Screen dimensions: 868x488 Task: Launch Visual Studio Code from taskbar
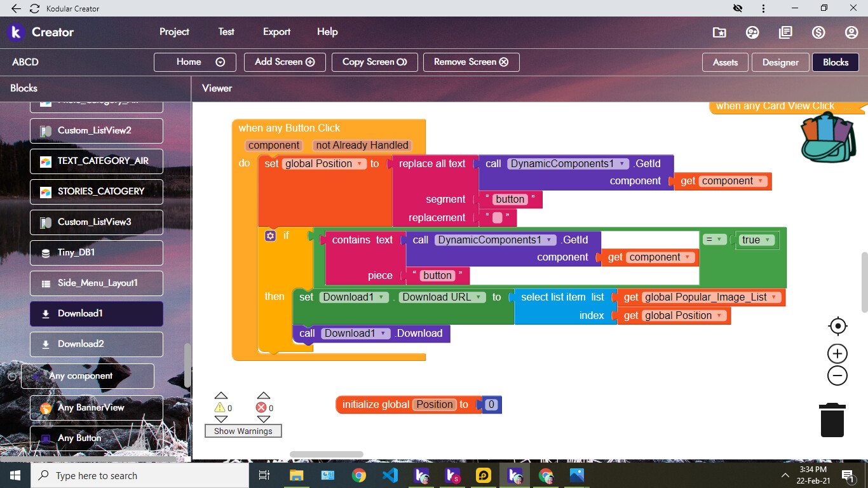390,475
